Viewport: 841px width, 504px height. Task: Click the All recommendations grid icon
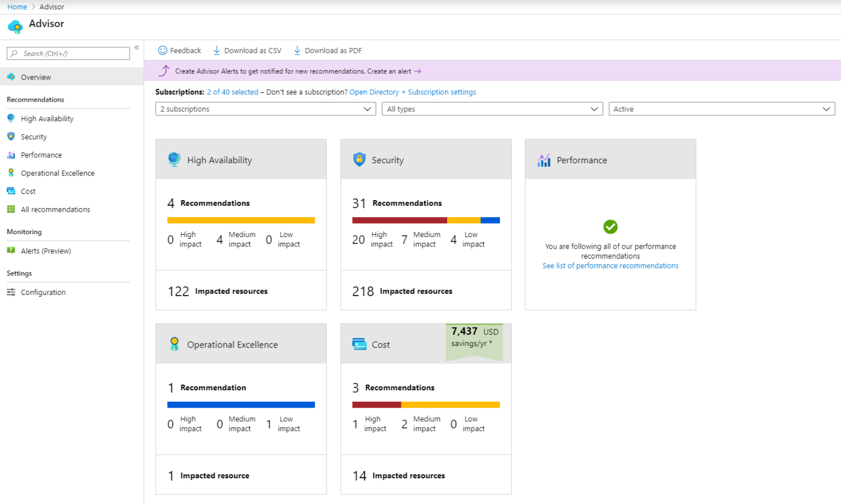11,209
